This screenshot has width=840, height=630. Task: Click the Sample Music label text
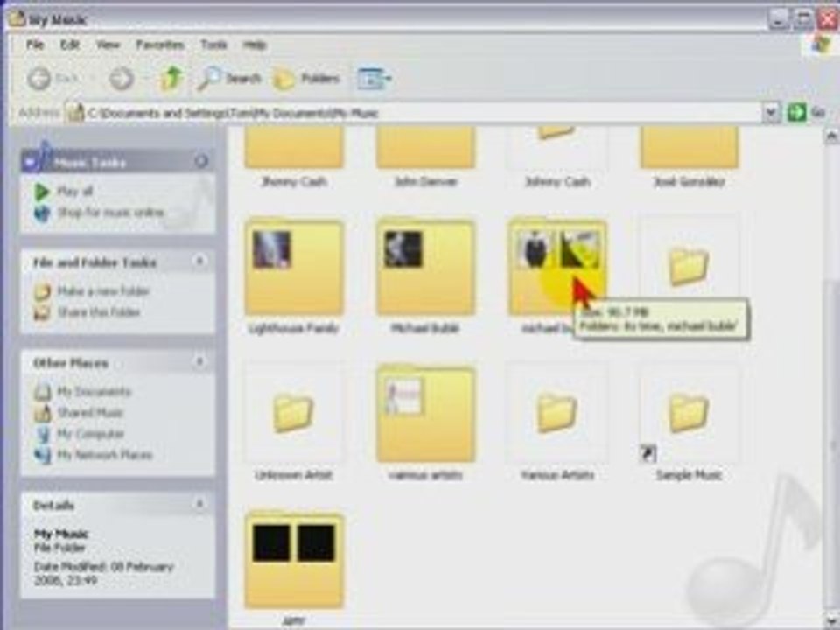pyautogui.click(x=689, y=475)
